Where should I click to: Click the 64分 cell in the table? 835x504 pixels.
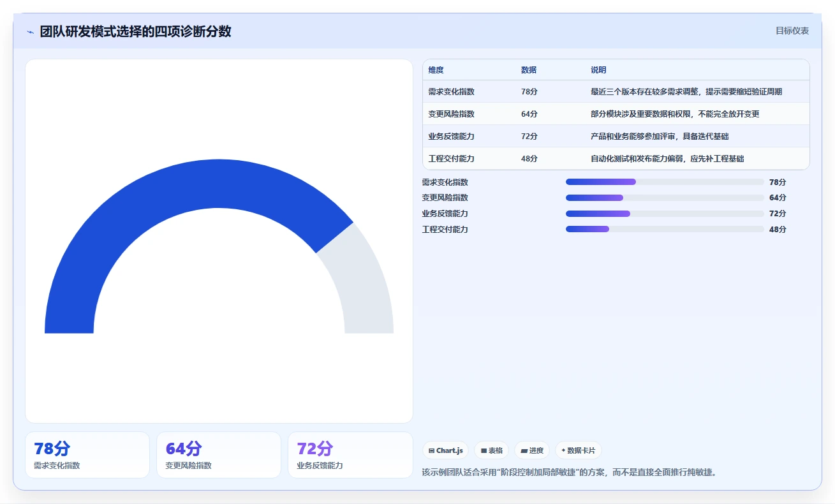529,114
